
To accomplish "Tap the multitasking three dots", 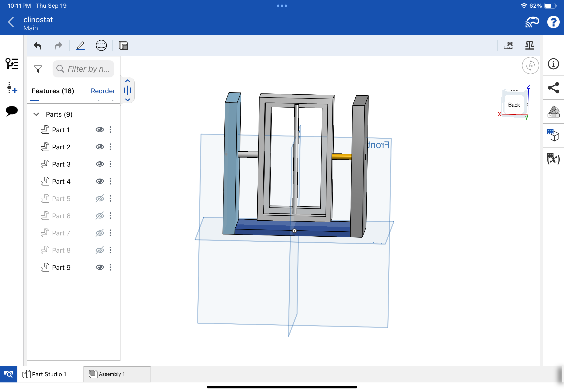I will point(282,6).
